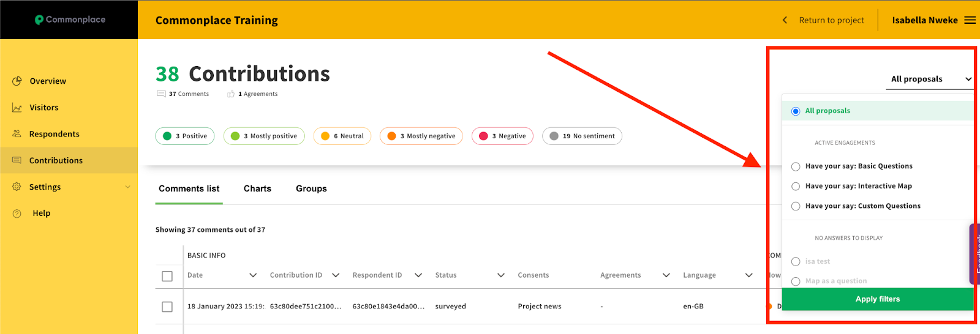Tick the select-all checkbox in table header
Screen dimensions: 980x334
(167, 276)
